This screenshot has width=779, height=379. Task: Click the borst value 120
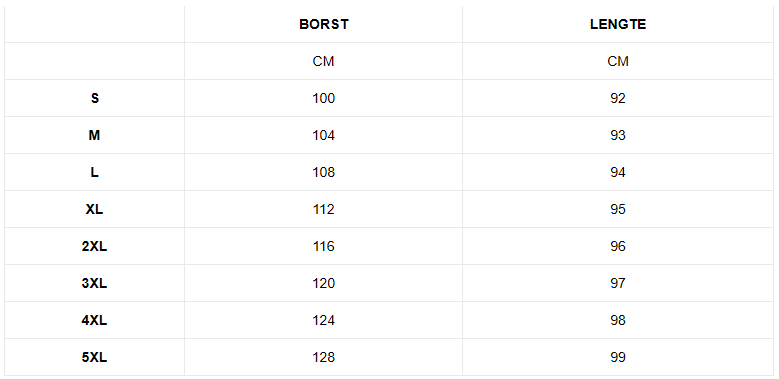point(323,283)
